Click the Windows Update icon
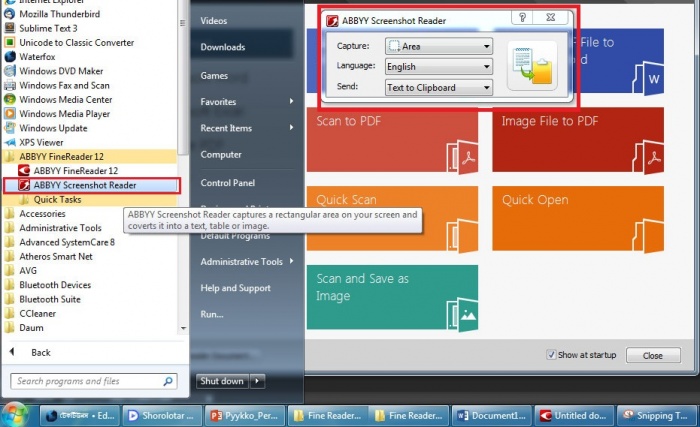 [x=10, y=128]
